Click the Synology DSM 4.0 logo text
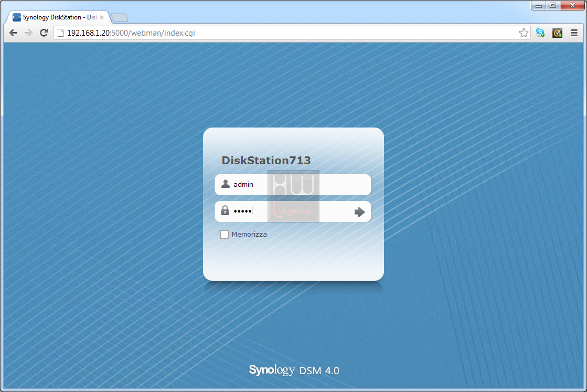The height and width of the screenshot is (392, 587). (294, 370)
